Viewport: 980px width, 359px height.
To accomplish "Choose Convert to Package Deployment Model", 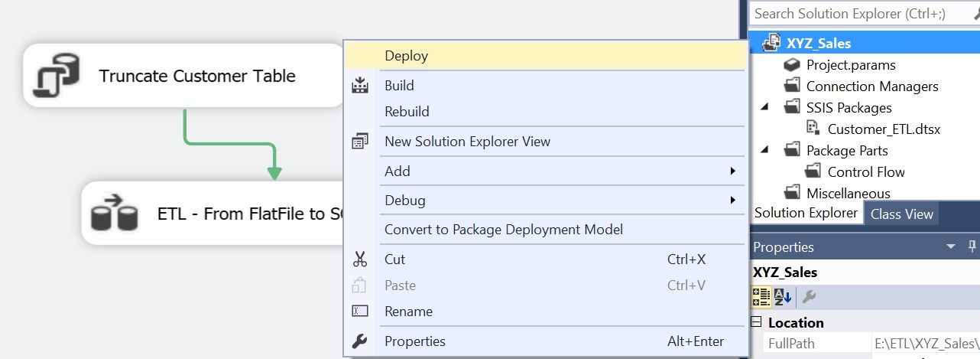I will [545, 230].
